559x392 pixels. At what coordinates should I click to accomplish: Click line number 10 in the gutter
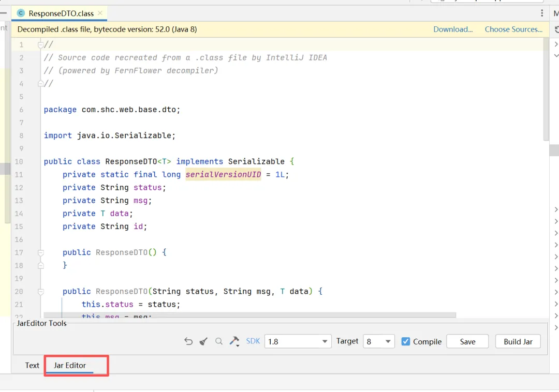pyautogui.click(x=19, y=162)
